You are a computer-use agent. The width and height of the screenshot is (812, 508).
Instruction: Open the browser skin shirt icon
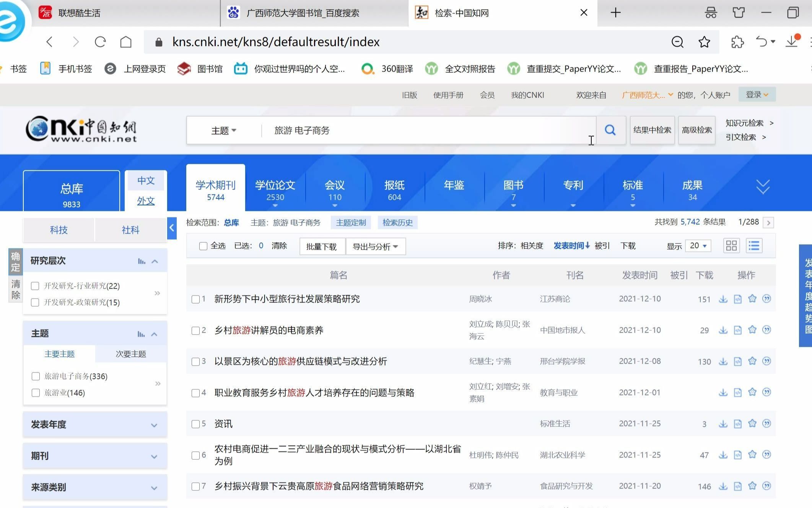(x=739, y=13)
